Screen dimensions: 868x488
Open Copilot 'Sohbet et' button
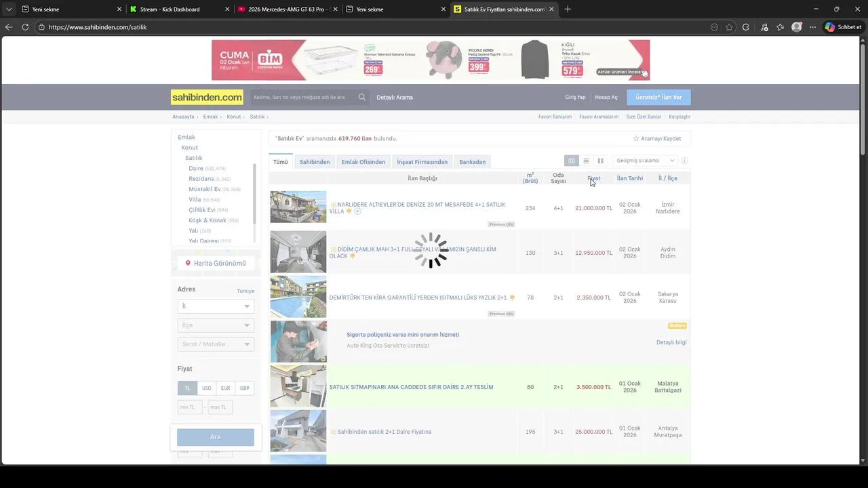843,27
